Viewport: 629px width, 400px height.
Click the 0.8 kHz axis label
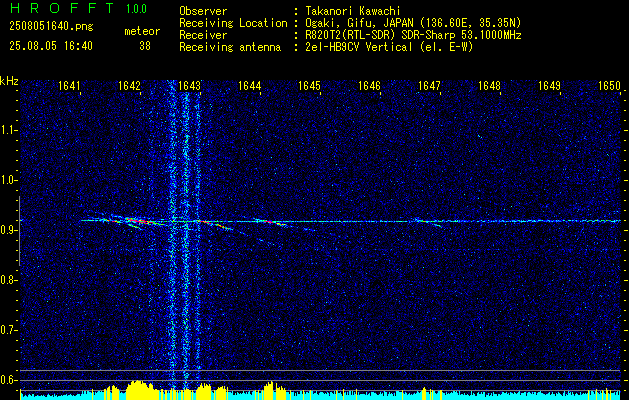(8, 280)
